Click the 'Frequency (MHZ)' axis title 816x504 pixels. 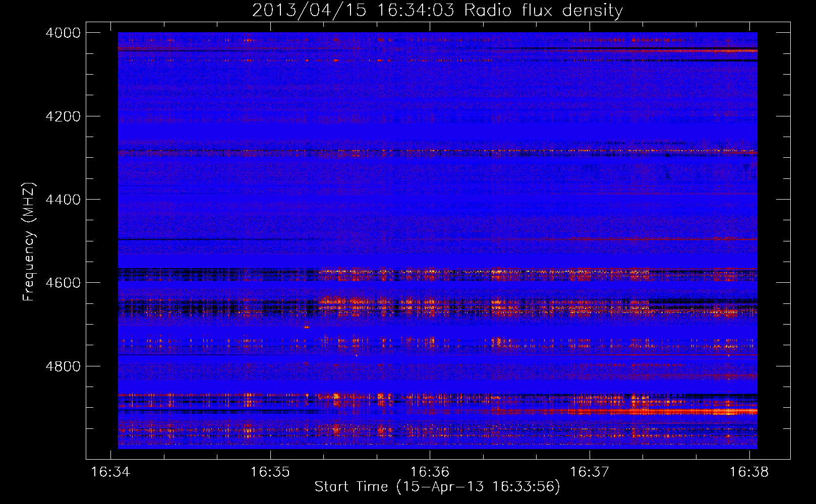[29, 241]
